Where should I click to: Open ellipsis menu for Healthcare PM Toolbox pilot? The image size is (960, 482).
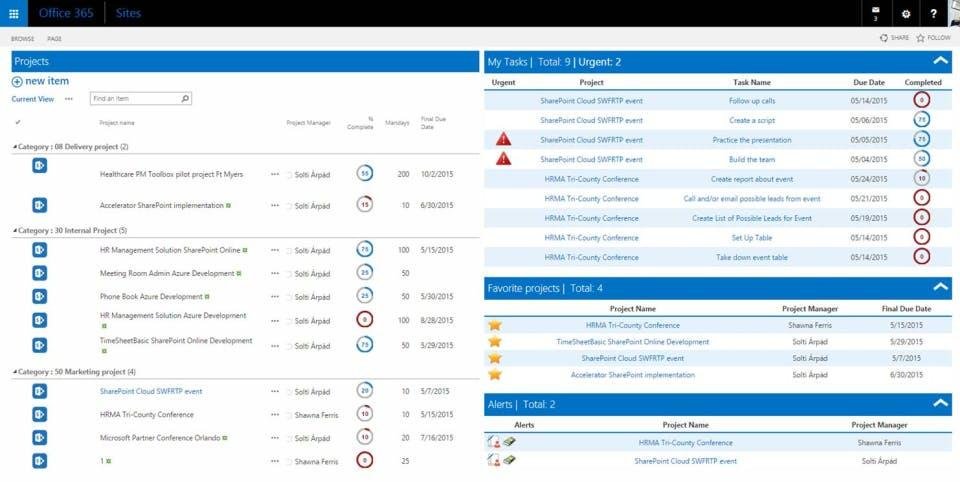tap(275, 175)
